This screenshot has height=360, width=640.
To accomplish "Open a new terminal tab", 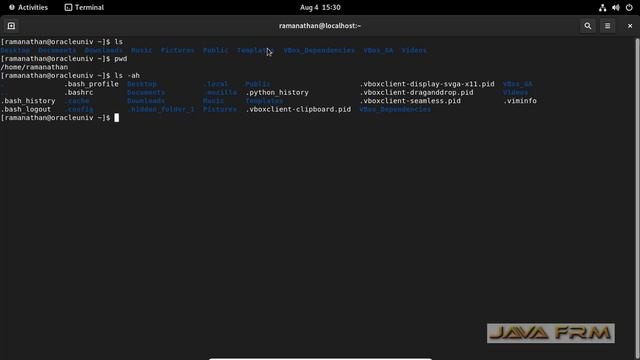I will tap(11, 26).
